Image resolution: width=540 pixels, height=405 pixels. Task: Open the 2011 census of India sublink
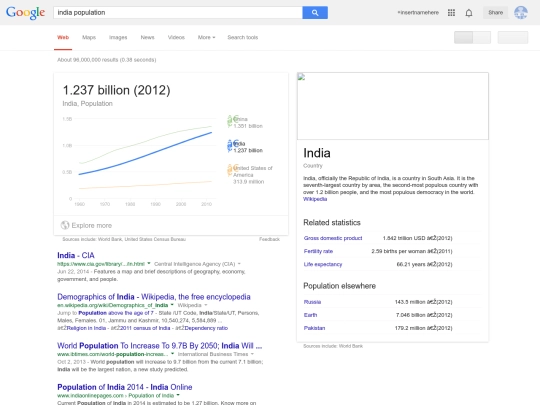[145, 328]
